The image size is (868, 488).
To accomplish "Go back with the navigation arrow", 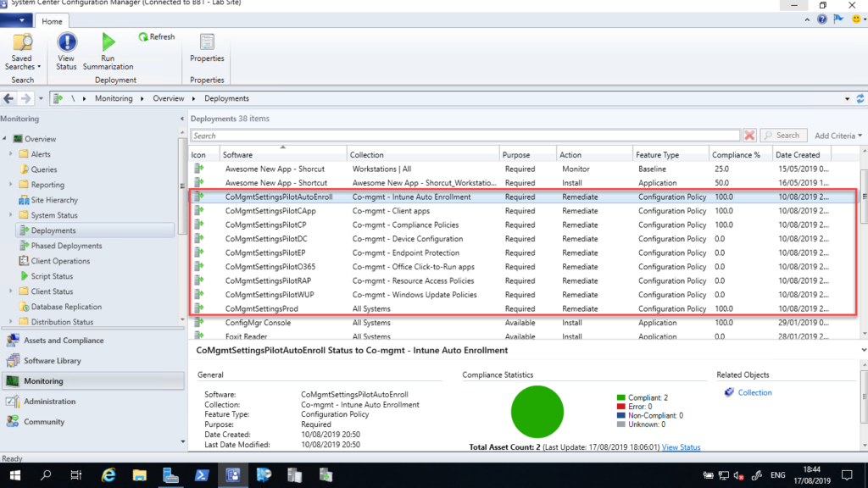I will (8, 98).
